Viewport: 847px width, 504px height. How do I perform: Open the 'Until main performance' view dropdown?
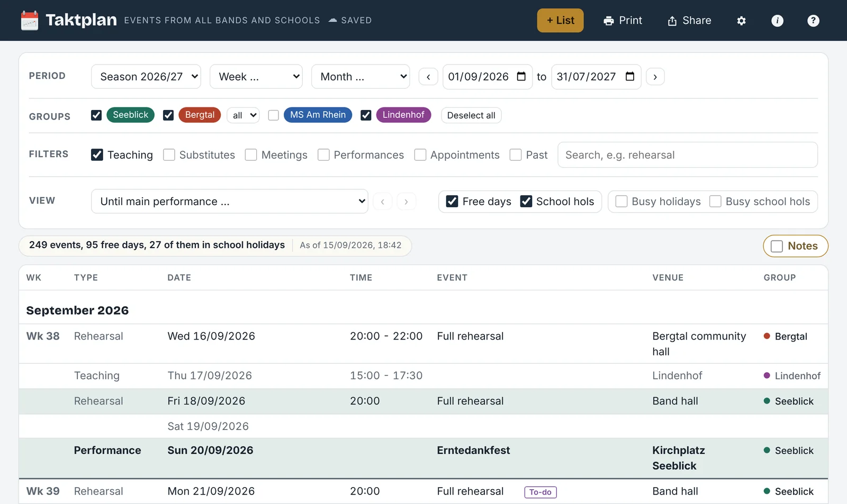tap(230, 201)
